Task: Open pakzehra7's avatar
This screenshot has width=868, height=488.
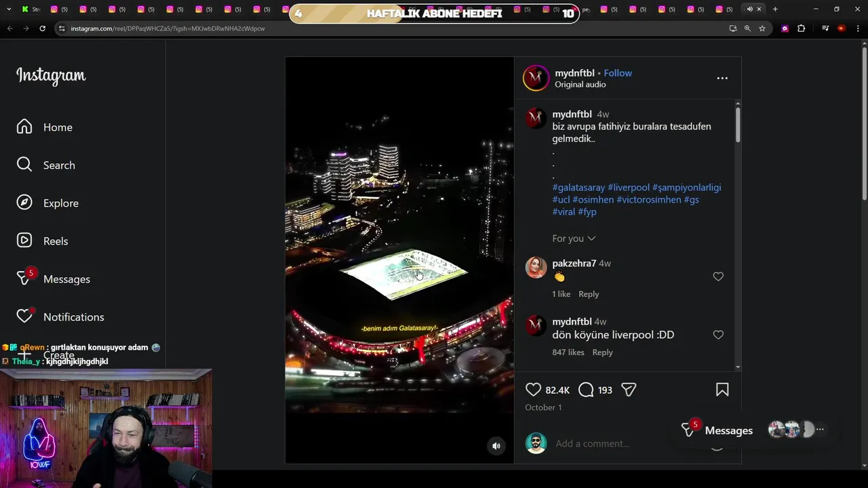Action: coord(536,268)
